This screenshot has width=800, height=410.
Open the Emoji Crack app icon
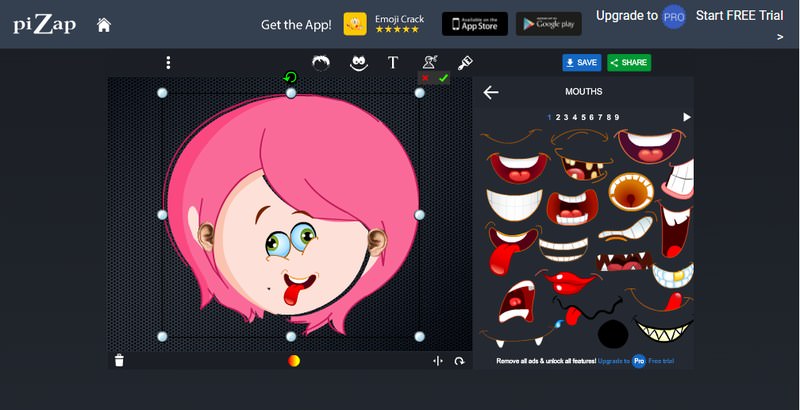tap(355, 24)
